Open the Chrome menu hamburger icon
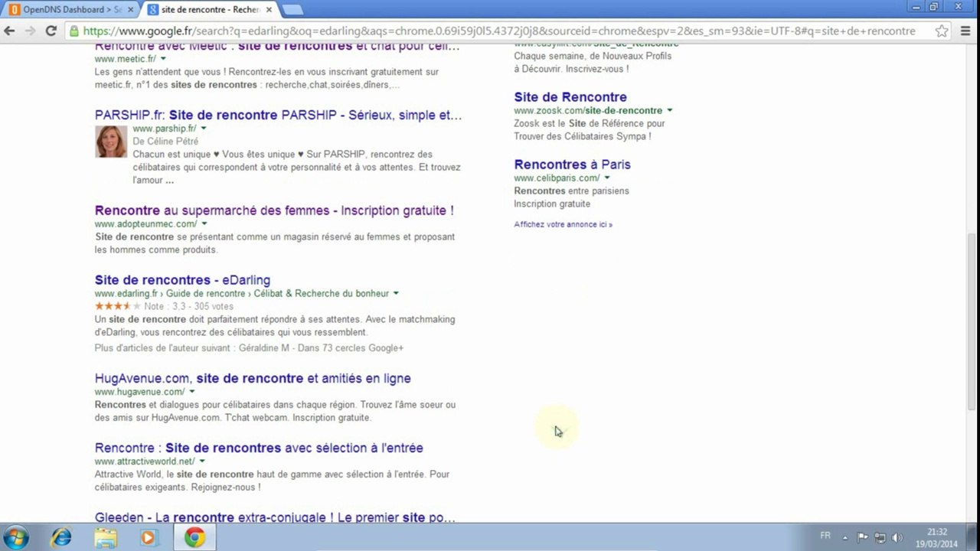The image size is (980, 551). [965, 31]
